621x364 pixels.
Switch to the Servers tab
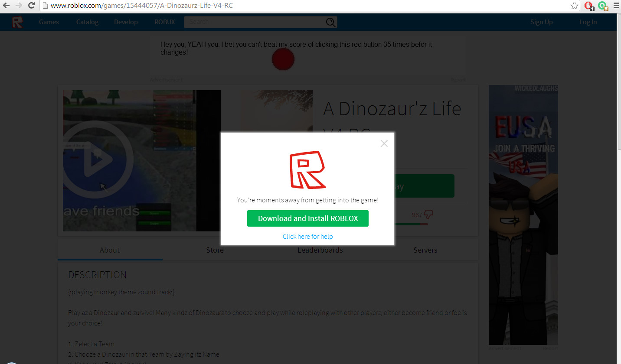point(425,250)
